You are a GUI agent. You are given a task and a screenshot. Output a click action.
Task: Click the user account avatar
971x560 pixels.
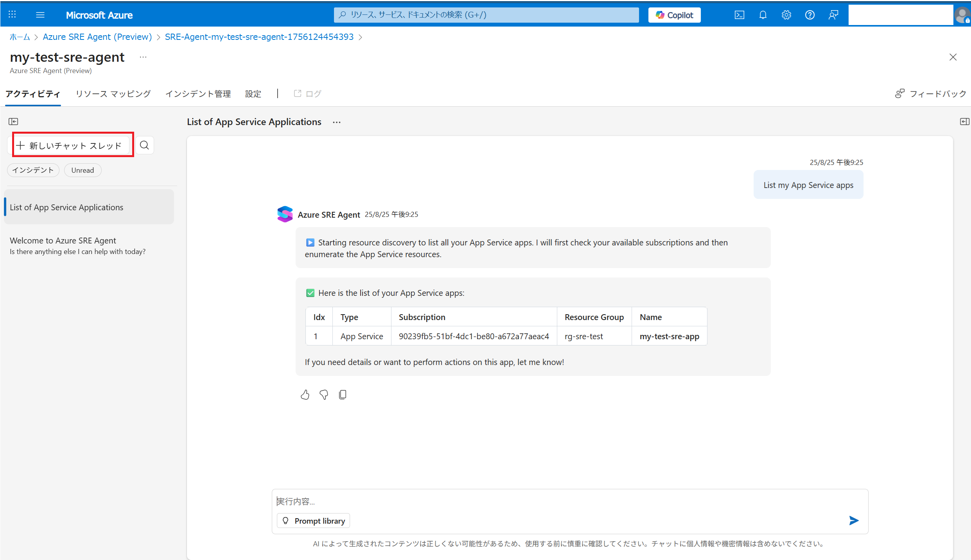[962, 15]
